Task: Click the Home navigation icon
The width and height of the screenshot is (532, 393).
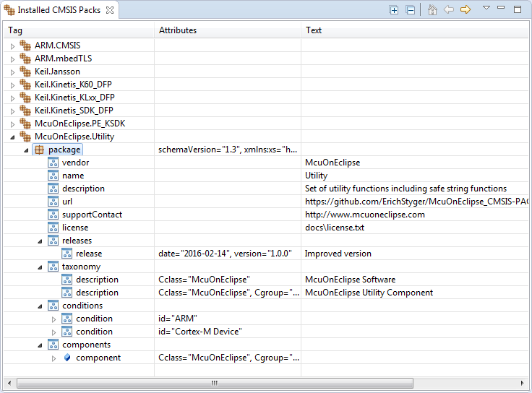Action: click(432, 10)
